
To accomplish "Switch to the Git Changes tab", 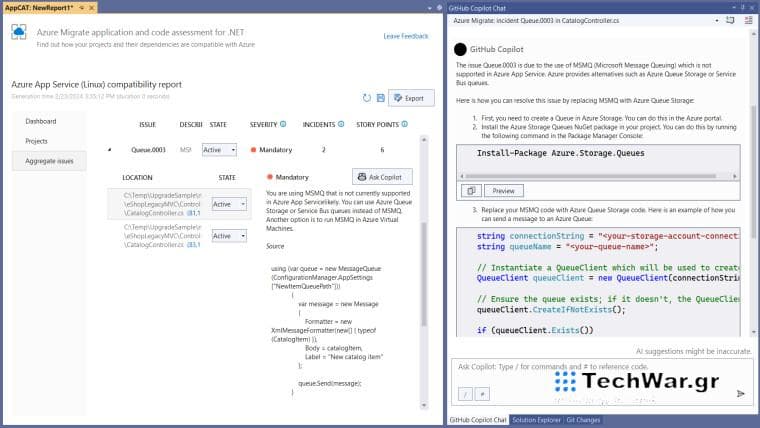I will point(584,420).
